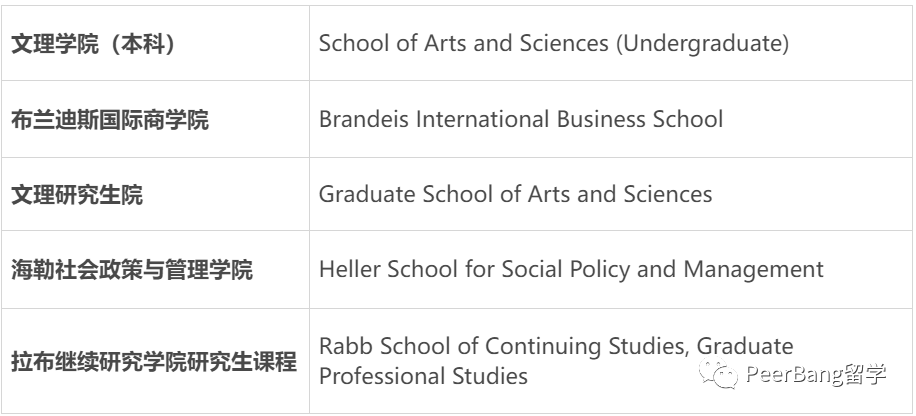This screenshot has height=416, width=916.
Task: Click Graduate School of Arts and Sciences text
Action: tap(516, 194)
